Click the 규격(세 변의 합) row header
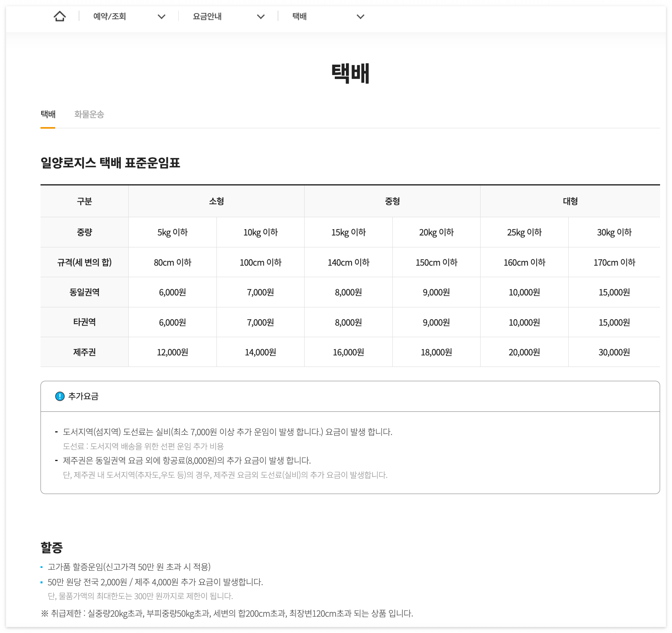This screenshot has height=633, width=672. pyautogui.click(x=84, y=262)
